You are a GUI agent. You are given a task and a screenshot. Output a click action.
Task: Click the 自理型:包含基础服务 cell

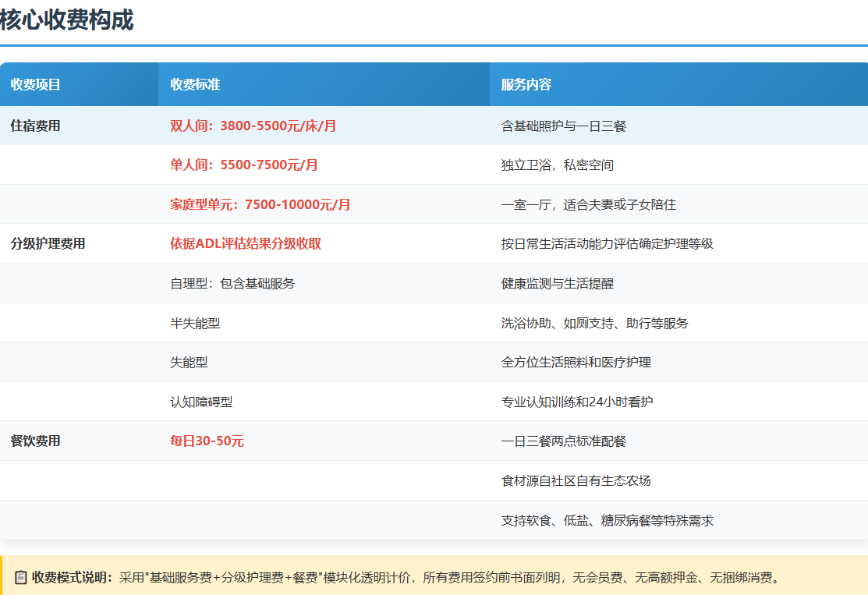click(232, 284)
